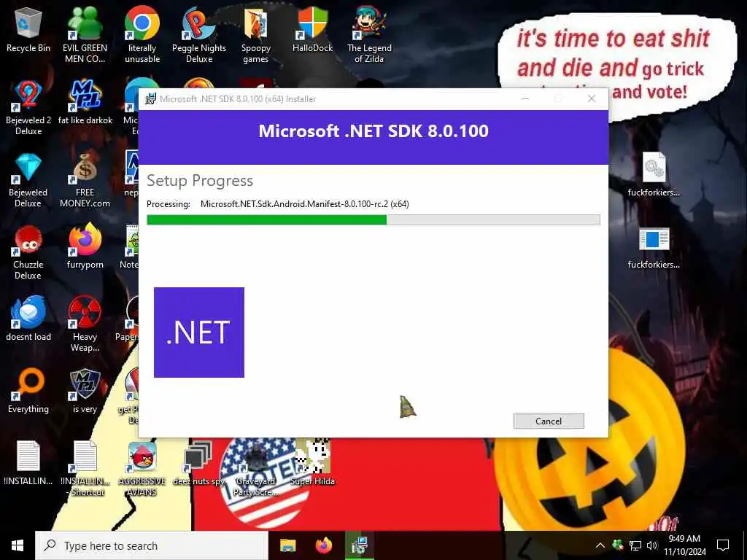Open the network status tray icon
Image resolution: width=747 pixels, height=560 pixels.
pyautogui.click(x=635, y=545)
